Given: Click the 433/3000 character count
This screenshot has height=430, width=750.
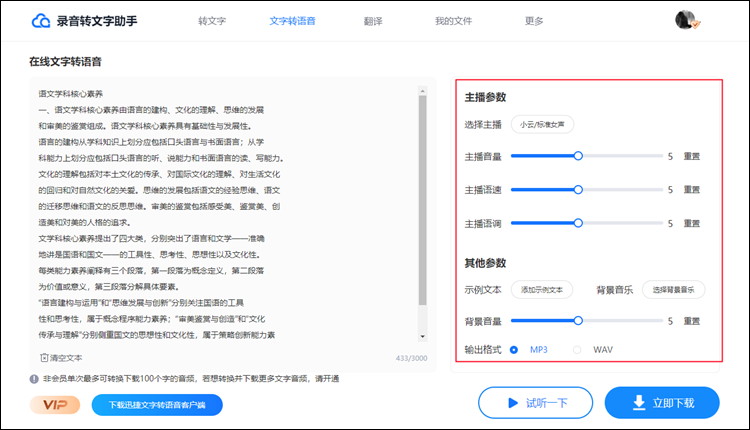Looking at the screenshot, I should coord(411,358).
